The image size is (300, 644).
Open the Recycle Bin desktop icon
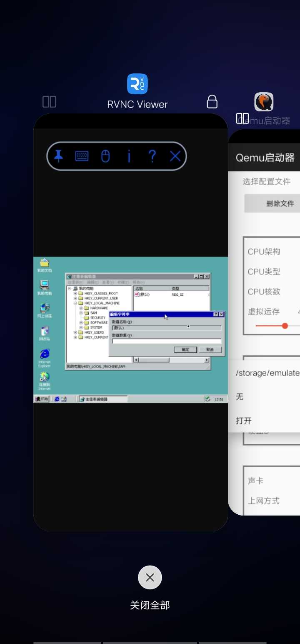[x=45, y=332]
